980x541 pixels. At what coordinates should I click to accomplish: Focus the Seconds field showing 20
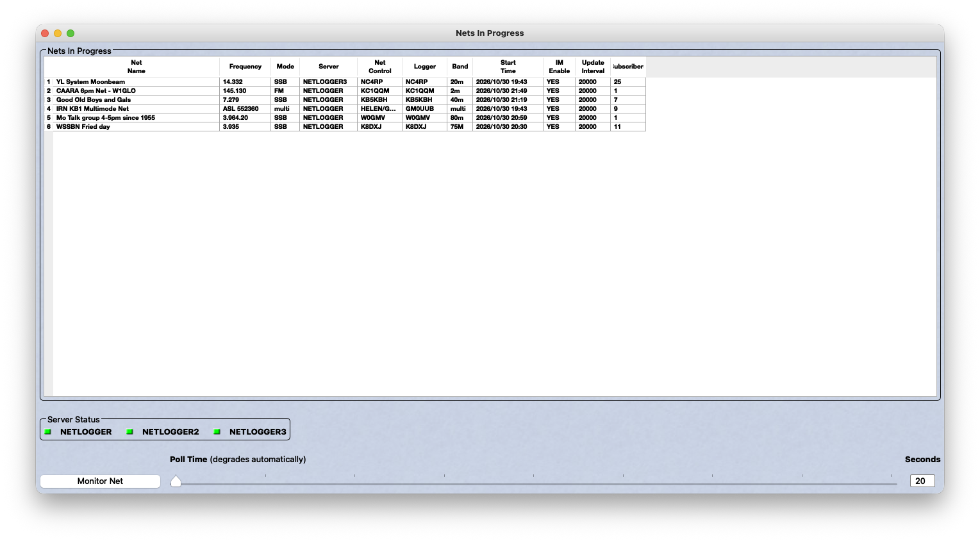coord(922,481)
